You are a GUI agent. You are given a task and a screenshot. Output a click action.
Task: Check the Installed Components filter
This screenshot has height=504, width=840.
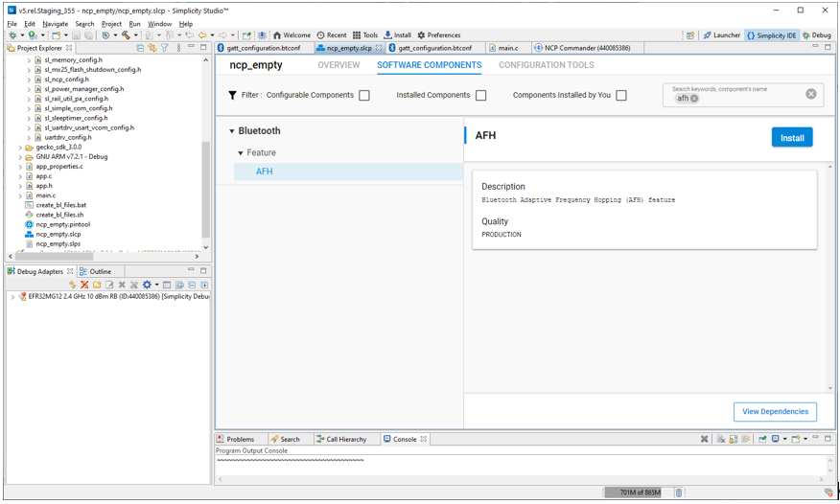tap(481, 96)
